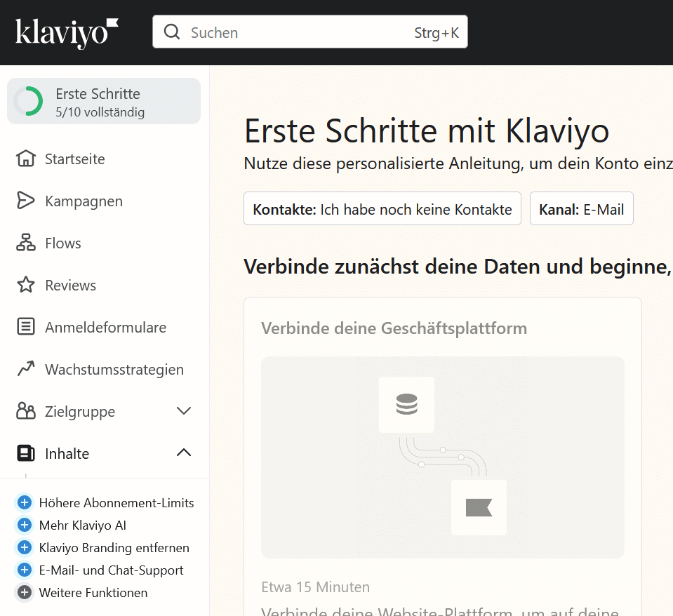Open Anmeldeformulare in the sidebar
Viewport: 673px width, 616px height.
(x=104, y=327)
